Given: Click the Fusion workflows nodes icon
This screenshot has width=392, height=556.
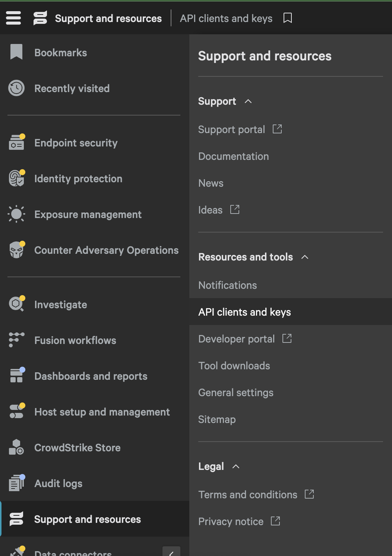Looking at the screenshot, I should (16, 340).
